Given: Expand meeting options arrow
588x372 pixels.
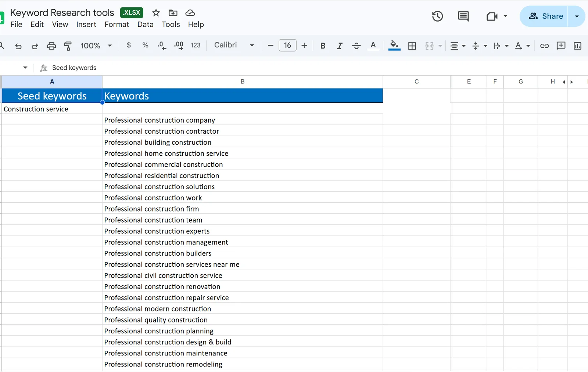Looking at the screenshot, I should (505, 16).
